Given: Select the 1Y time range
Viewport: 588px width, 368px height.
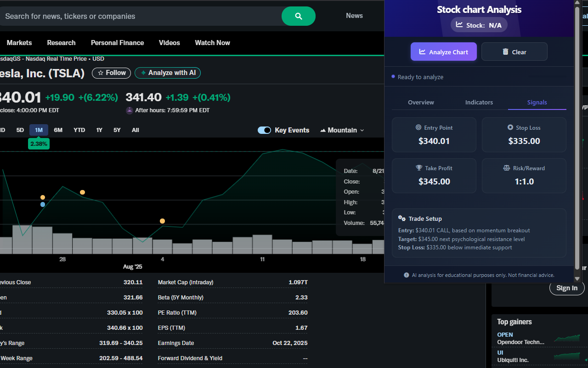Looking at the screenshot, I should [x=99, y=130].
